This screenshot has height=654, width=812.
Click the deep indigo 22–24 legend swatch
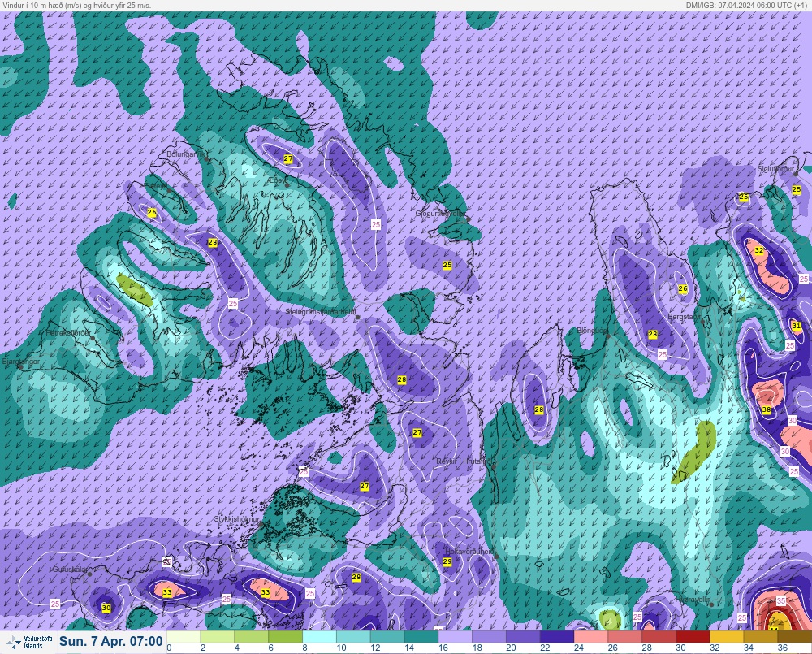pyautogui.click(x=557, y=637)
